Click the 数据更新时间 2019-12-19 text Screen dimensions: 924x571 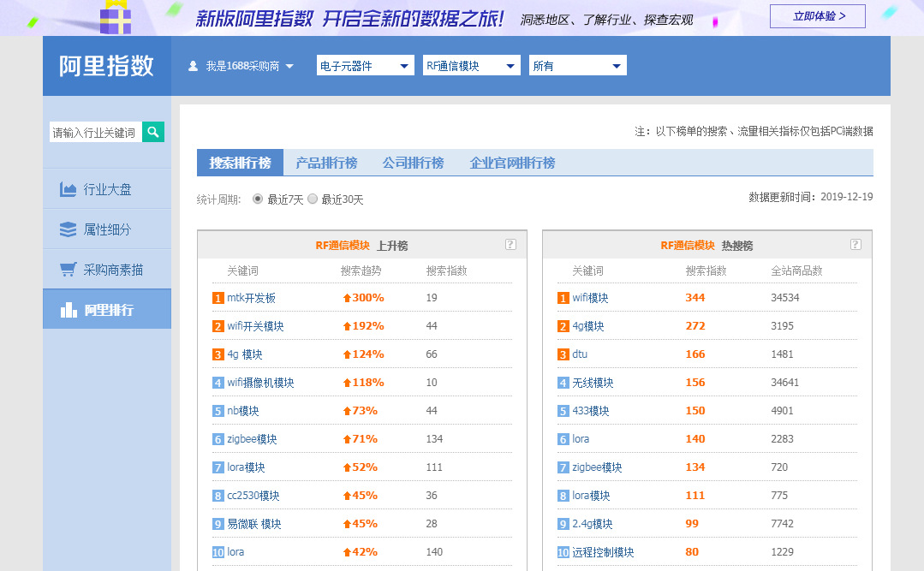tap(811, 197)
